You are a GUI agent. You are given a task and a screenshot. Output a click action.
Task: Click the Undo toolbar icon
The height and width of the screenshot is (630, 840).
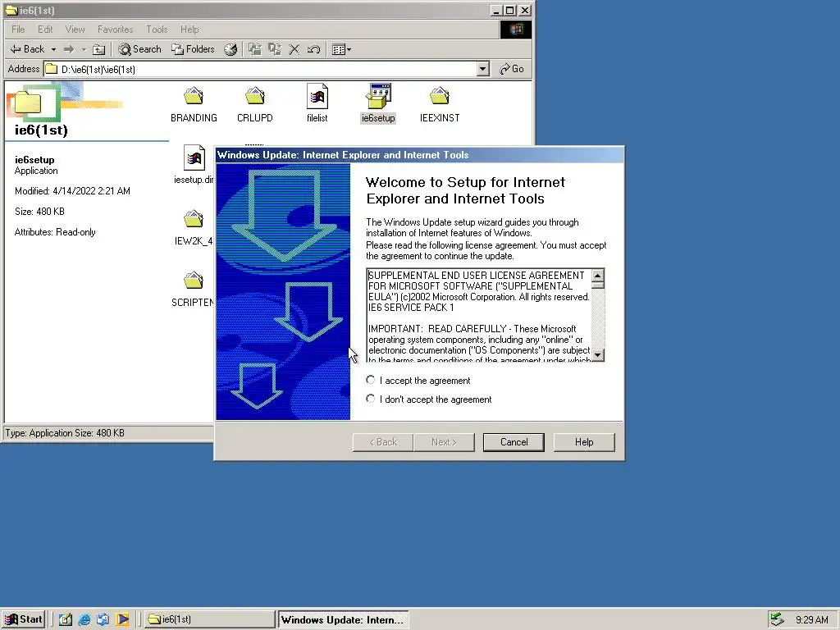(314, 49)
